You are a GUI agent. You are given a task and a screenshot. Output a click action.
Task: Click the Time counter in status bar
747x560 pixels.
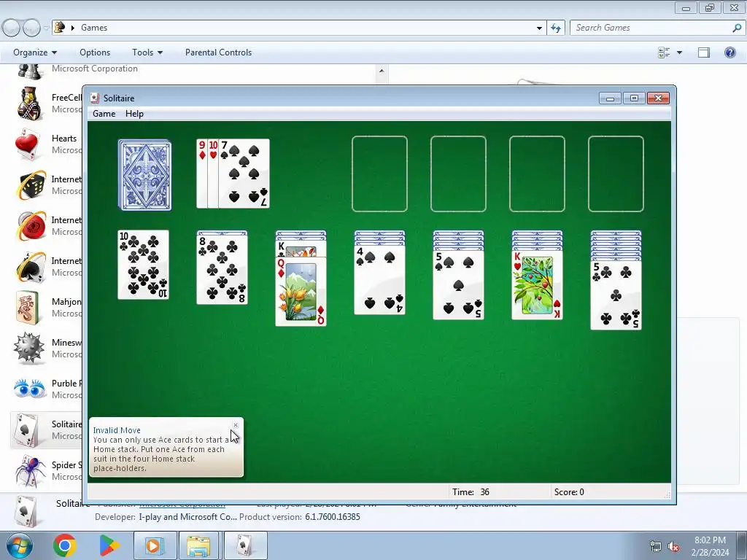pos(471,492)
